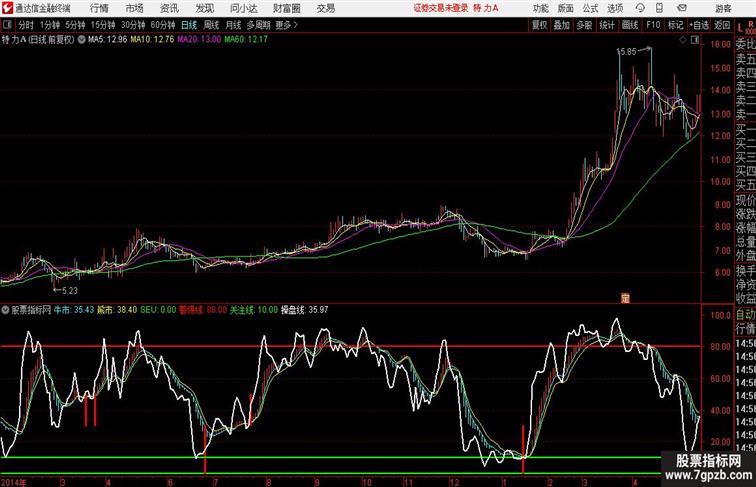Click the 15.85 high price label

[626, 52]
